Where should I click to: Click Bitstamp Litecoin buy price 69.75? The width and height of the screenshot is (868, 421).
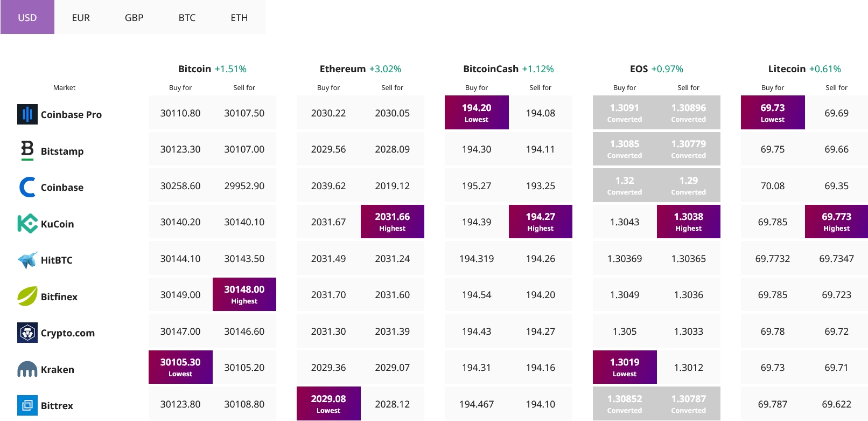point(773,149)
